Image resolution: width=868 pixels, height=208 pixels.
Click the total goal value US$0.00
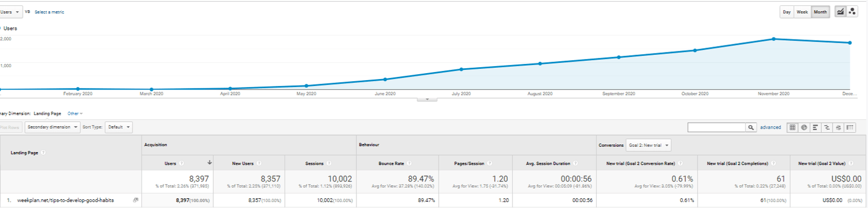pos(846,179)
